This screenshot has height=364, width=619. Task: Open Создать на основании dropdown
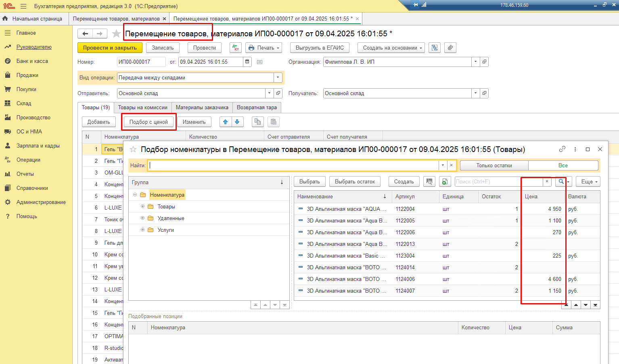[391, 48]
